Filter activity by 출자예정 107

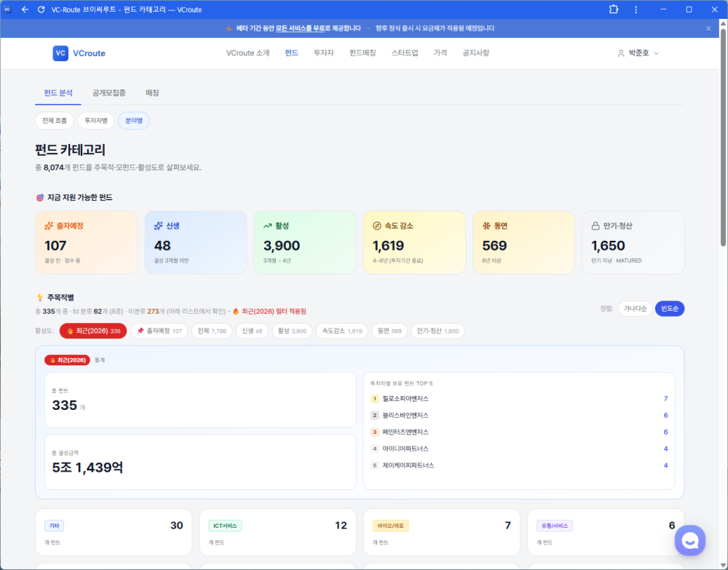159,331
